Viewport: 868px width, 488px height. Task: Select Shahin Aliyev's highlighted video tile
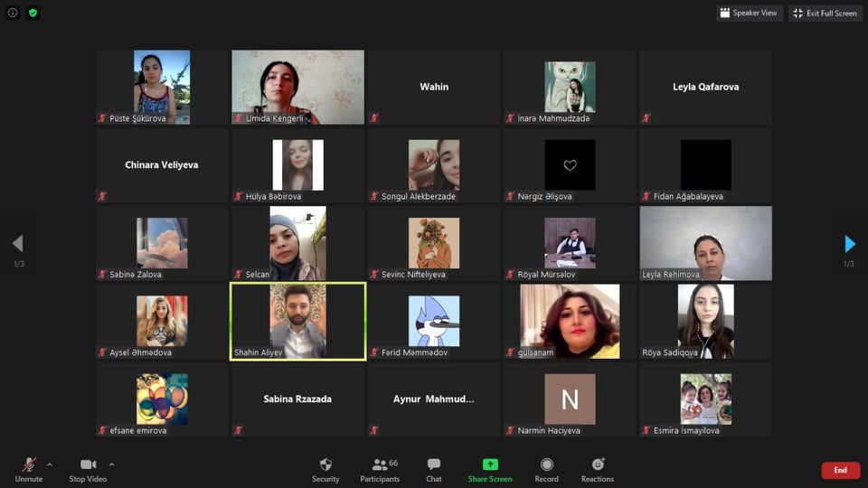click(x=297, y=321)
